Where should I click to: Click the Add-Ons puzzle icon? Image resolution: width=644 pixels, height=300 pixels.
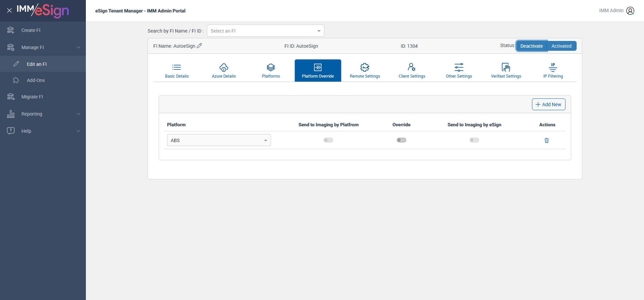tap(16, 80)
